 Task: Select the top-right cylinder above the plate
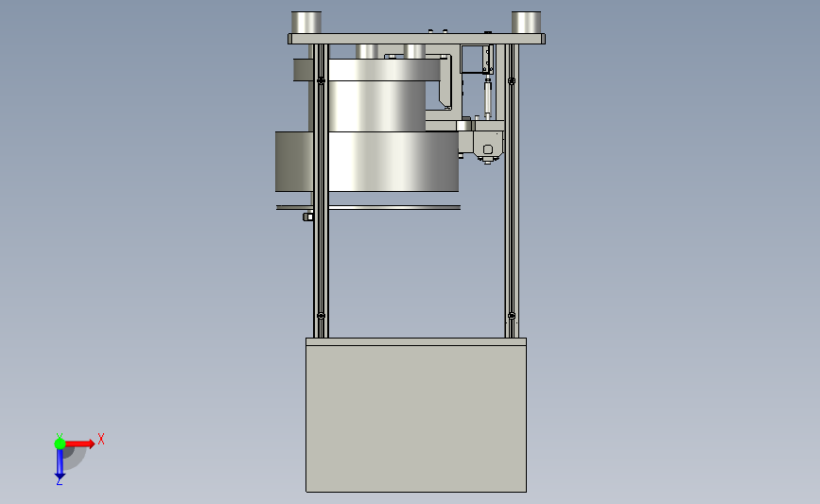tap(526, 23)
